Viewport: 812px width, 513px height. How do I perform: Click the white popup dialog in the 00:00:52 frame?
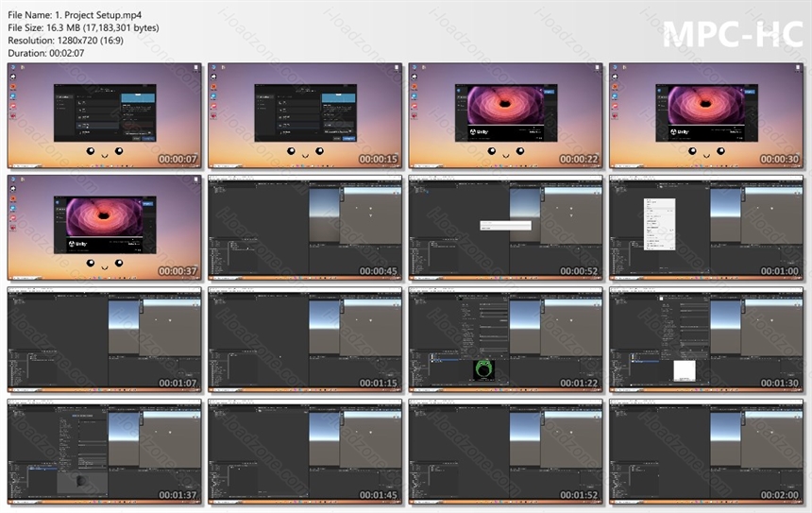[x=505, y=226]
